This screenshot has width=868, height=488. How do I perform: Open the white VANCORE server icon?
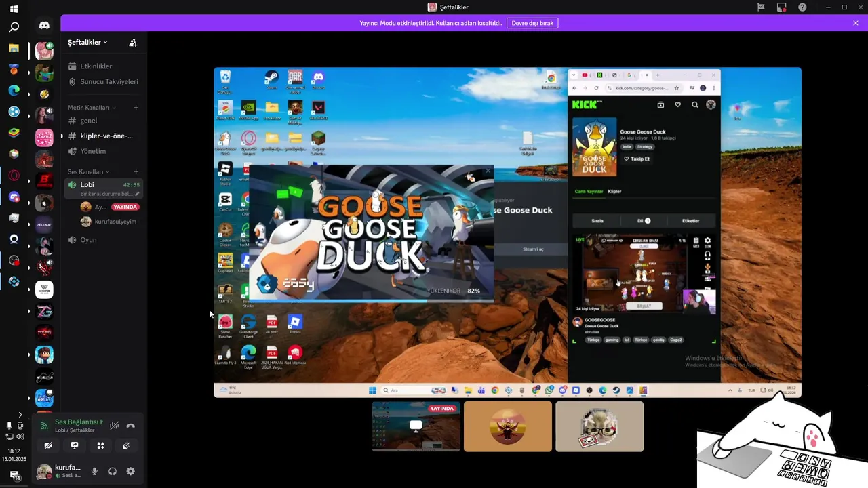tap(44, 289)
